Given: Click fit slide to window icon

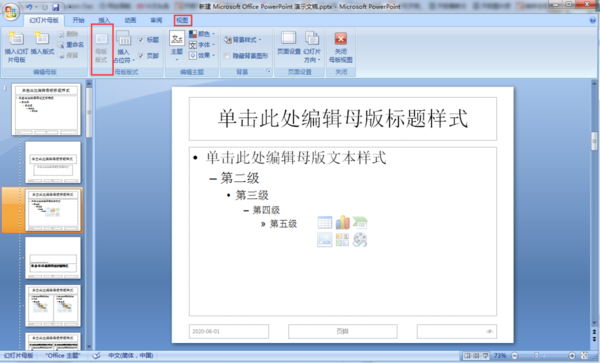Looking at the screenshot, I should tap(584, 356).
